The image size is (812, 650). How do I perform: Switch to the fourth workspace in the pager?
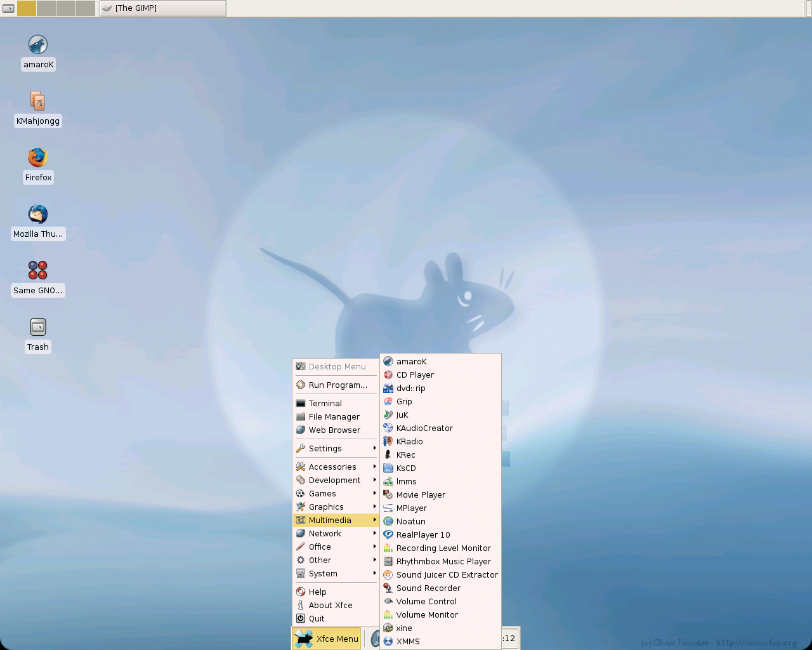click(x=86, y=8)
